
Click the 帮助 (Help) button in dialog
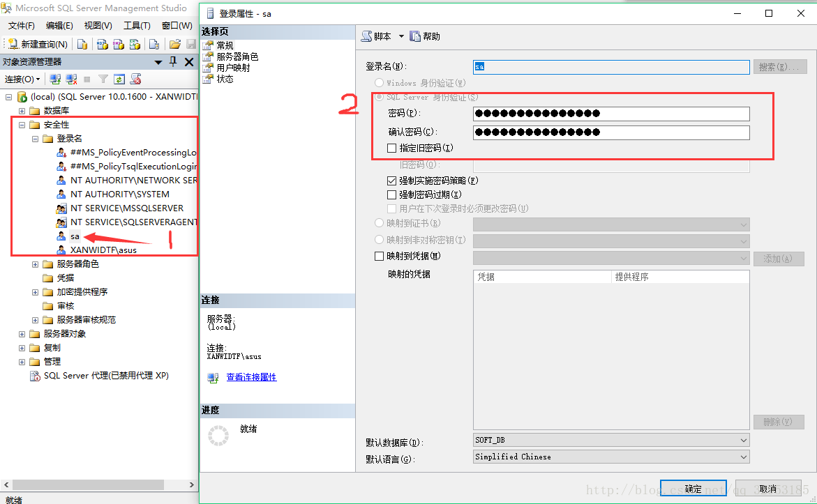[x=425, y=36]
